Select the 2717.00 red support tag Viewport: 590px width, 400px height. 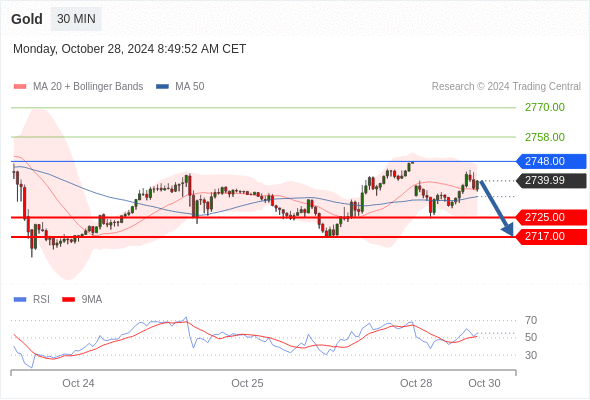pyautogui.click(x=551, y=237)
